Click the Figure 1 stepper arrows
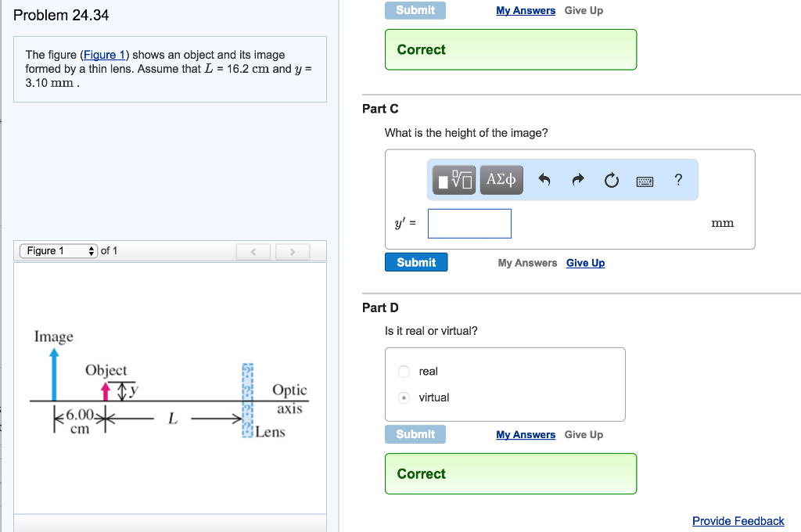Viewport: 801px width, 532px height. point(90,250)
